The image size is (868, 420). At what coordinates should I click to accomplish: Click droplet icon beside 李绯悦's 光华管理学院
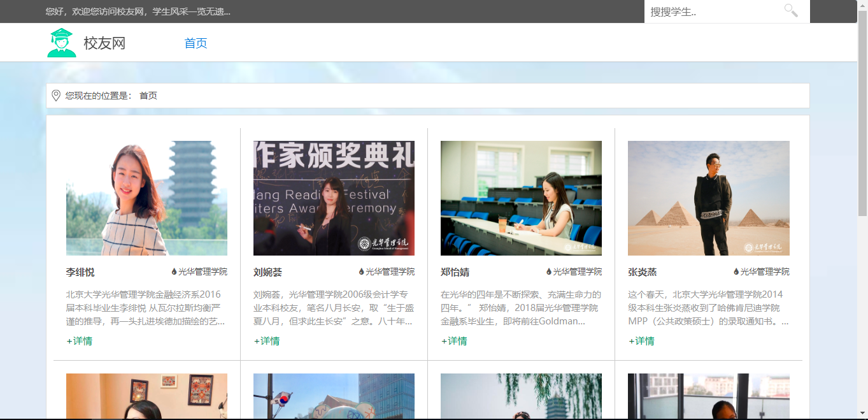coord(174,272)
